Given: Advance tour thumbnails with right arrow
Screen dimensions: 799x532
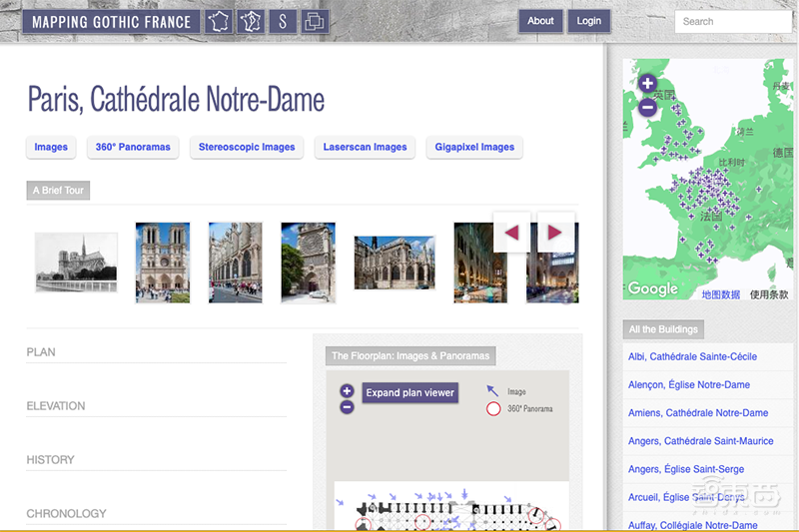Looking at the screenshot, I should coord(555,233).
